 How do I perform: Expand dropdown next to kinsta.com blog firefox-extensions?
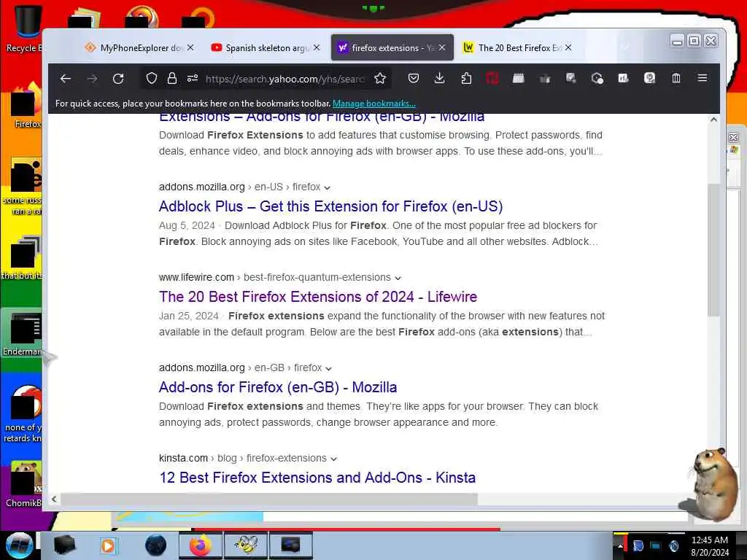[x=333, y=459]
